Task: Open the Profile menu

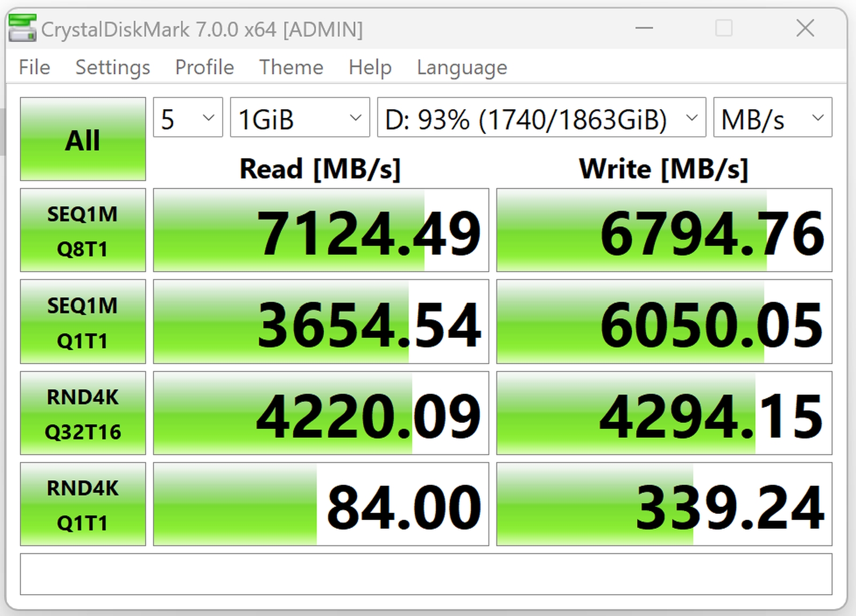Action: (x=204, y=67)
